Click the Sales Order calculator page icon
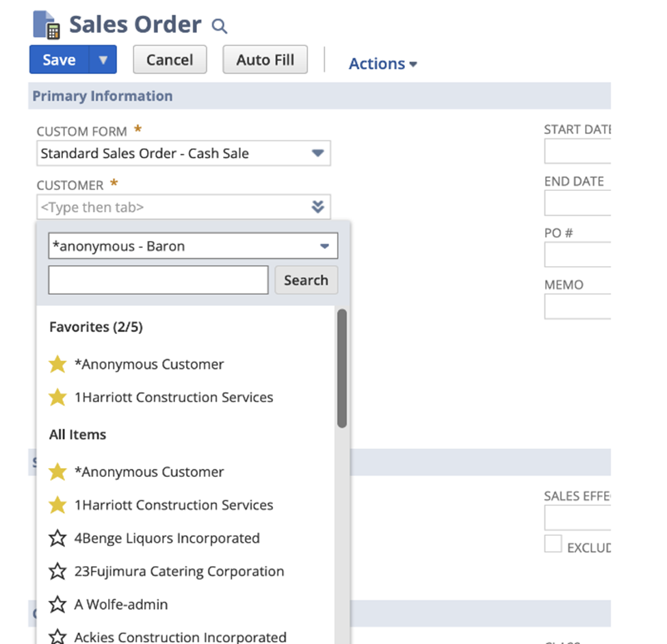Image resolution: width=667 pixels, height=644 pixels. [x=47, y=25]
